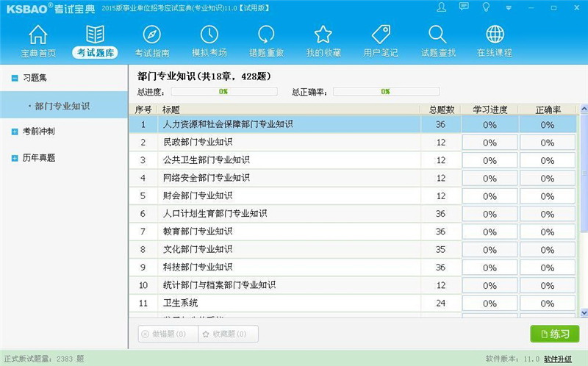Select row 科技部门专业知识

pos(353,268)
